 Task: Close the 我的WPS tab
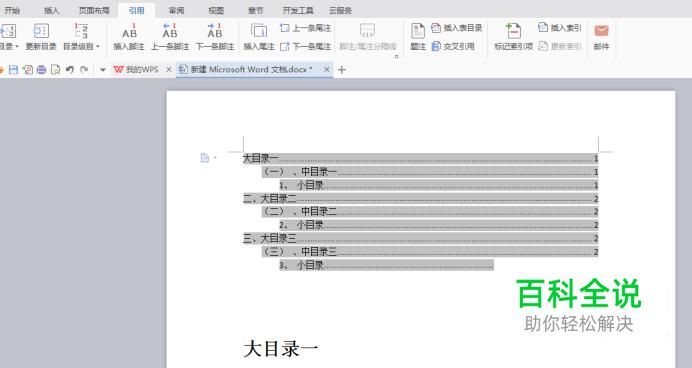pyautogui.click(x=169, y=69)
